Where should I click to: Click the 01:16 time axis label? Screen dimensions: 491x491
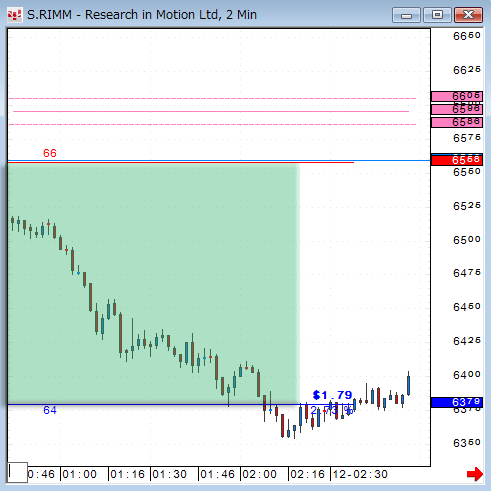127,474
